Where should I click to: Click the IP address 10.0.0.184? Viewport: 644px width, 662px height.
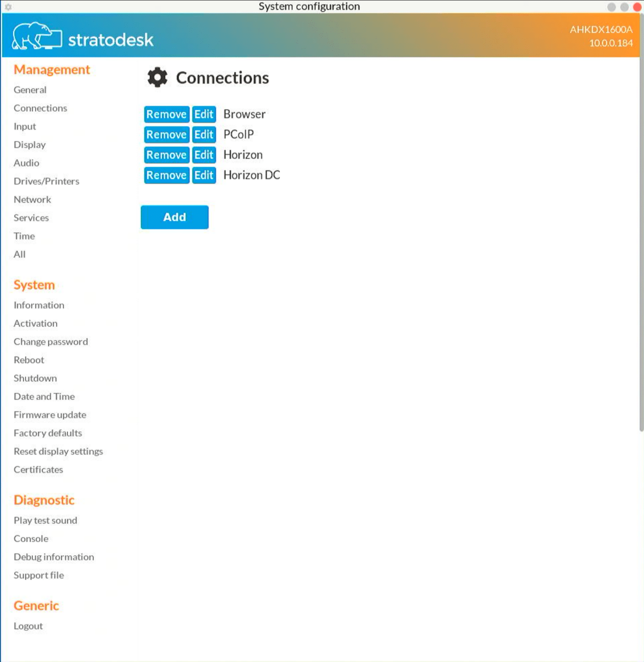(611, 43)
